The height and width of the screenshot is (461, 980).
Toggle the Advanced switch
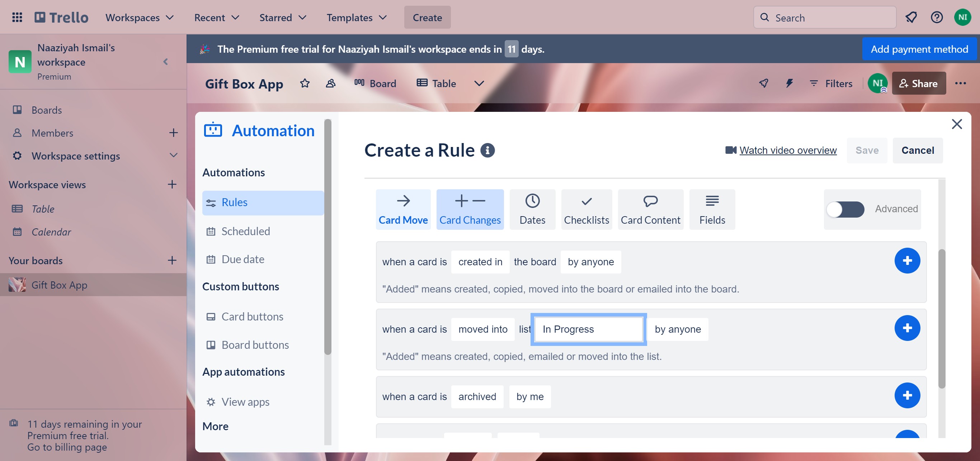(845, 209)
